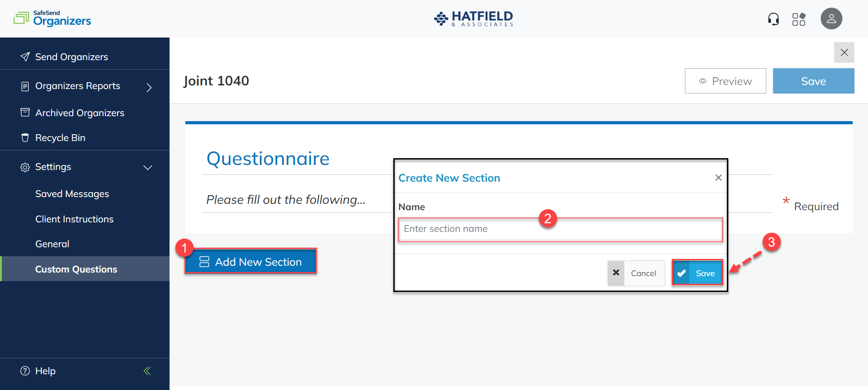Cancel the new section dialog
Screen dimensions: 868x390
pos(636,273)
